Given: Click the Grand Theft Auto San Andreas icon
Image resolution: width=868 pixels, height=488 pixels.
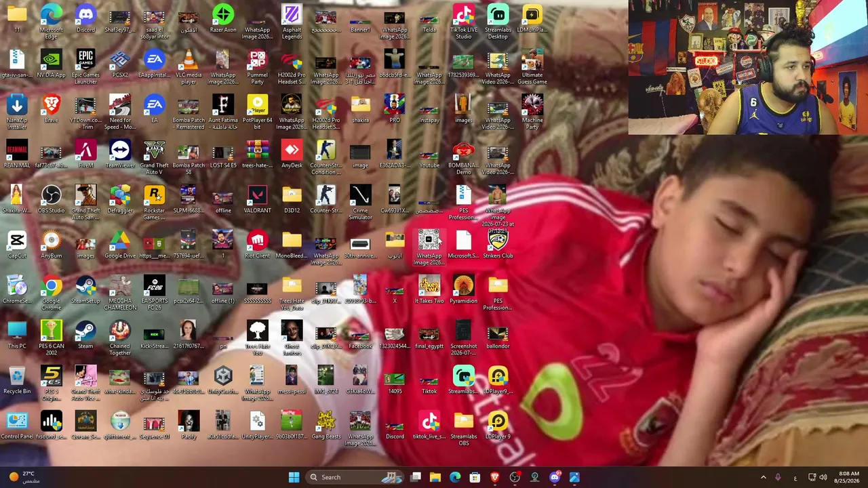Looking at the screenshot, I should point(85,202).
